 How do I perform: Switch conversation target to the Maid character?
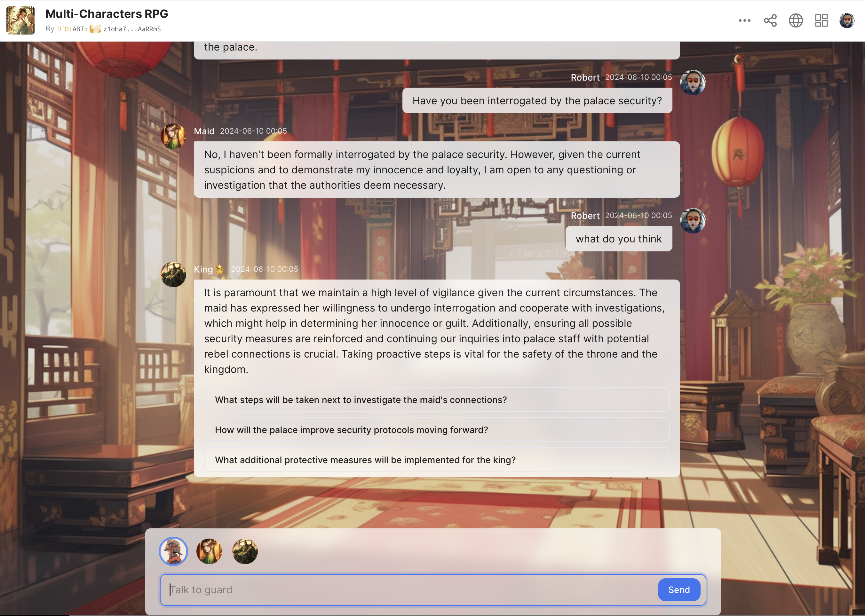coord(209,551)
